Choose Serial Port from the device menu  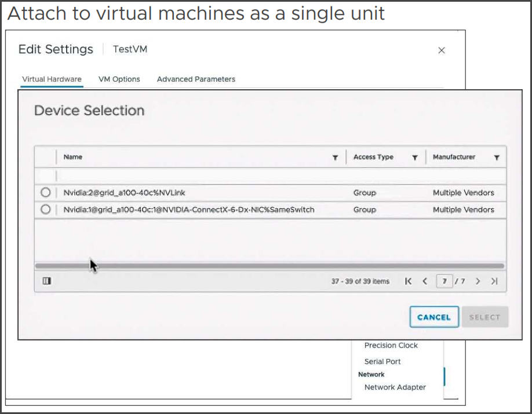pos(382,361)
